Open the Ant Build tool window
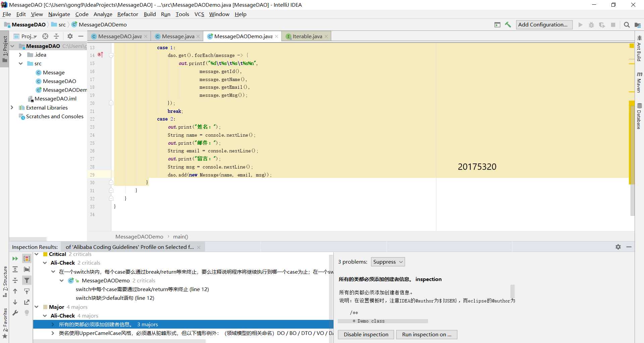This screenshot has height=343, width=644. pos(639,48)
